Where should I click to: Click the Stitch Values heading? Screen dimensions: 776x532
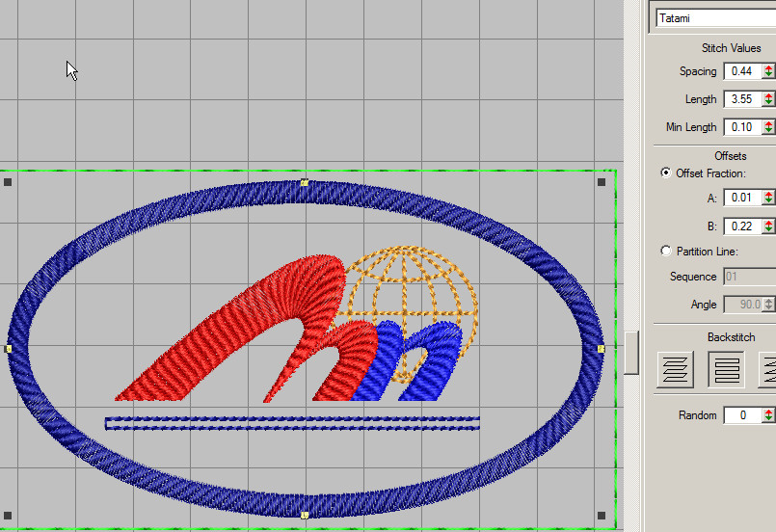pyautogui.click(x=731, y=48)
